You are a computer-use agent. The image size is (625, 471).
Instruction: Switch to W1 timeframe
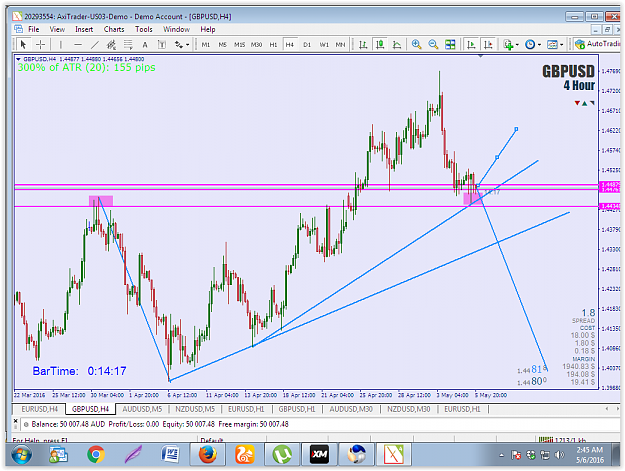coord(324,45)
